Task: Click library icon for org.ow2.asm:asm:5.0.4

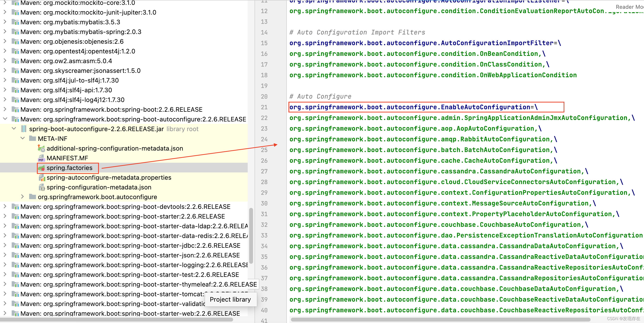Action: point(15,61)
